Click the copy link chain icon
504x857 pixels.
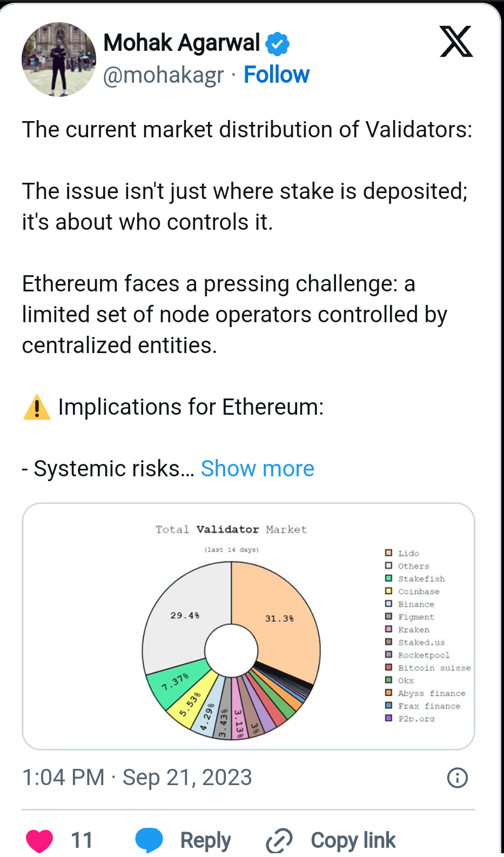(x=279, y=840)
